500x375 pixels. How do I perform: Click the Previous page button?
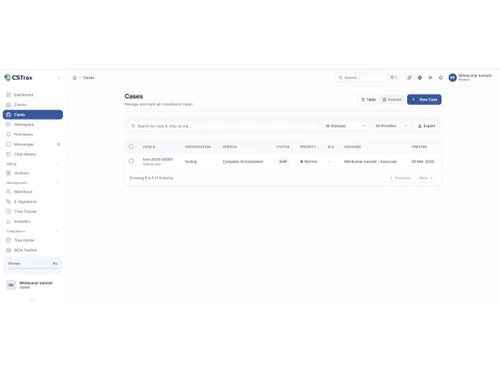pyautogui.click(x=400, y=178)
